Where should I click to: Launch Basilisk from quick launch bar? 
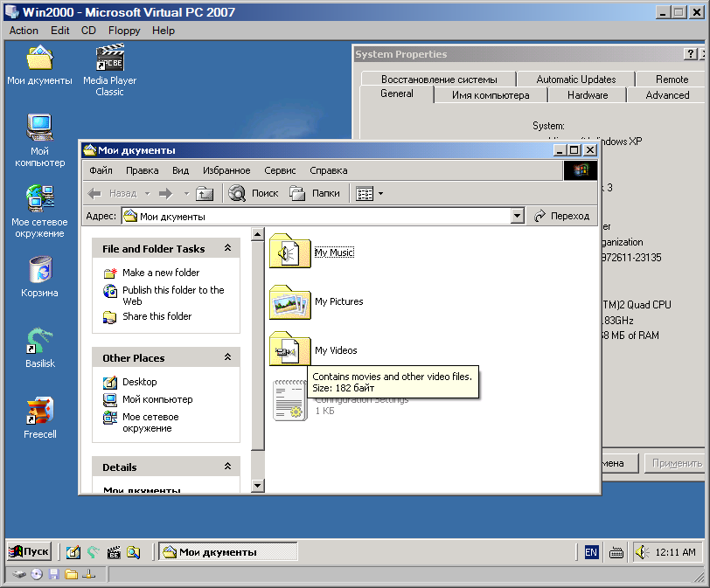(93, 552)
